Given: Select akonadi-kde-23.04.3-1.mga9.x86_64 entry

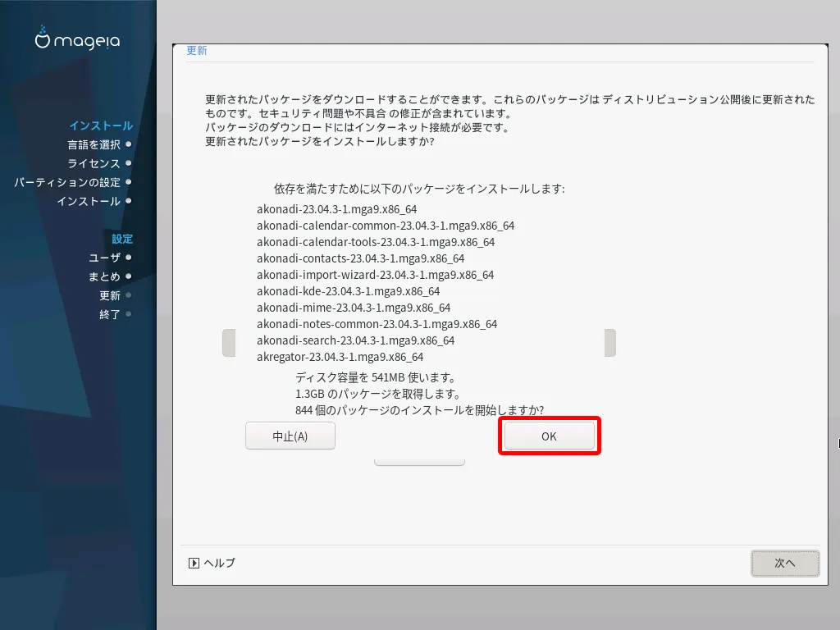Looking at the screenshot, I should (x=348, y=291).
